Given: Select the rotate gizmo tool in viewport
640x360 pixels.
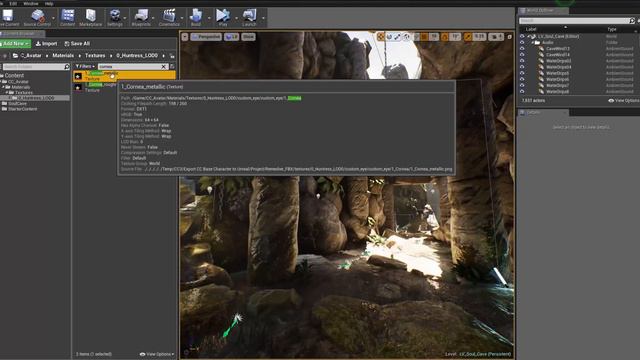Looking at the screenshot, I should (x=389, y=37).
